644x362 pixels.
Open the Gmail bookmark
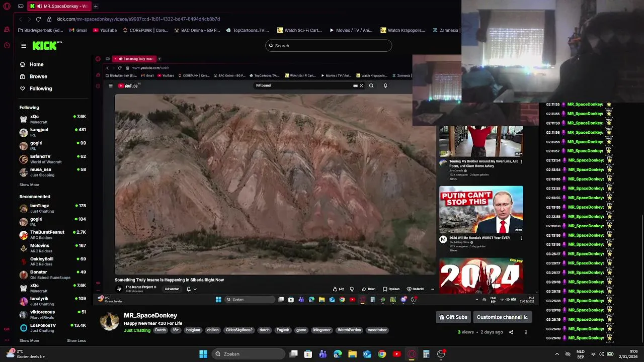tap(78, 30)
